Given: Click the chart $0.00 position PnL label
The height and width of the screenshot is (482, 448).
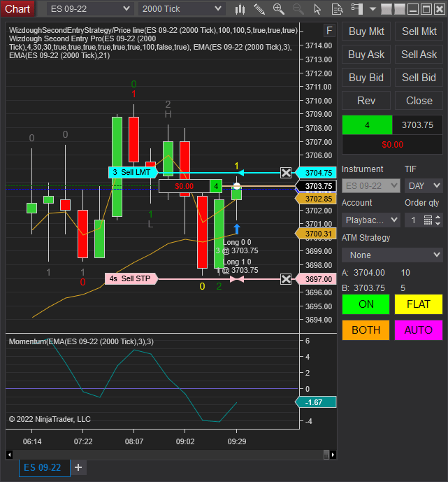Looking at the screenshot, I should (185, 186).
